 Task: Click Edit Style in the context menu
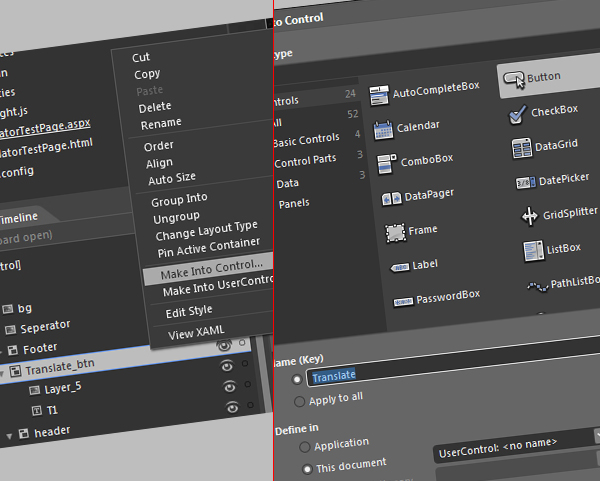(x=189, y=311)
